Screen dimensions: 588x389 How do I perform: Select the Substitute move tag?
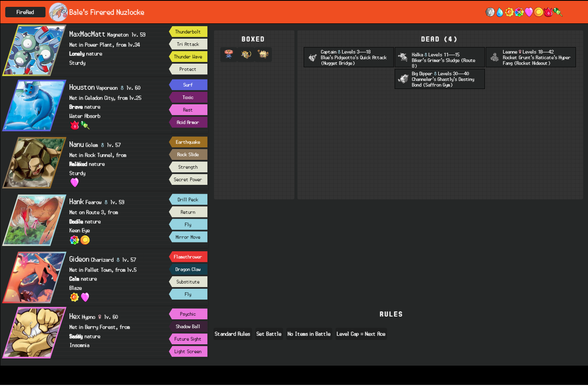(188, 282)
